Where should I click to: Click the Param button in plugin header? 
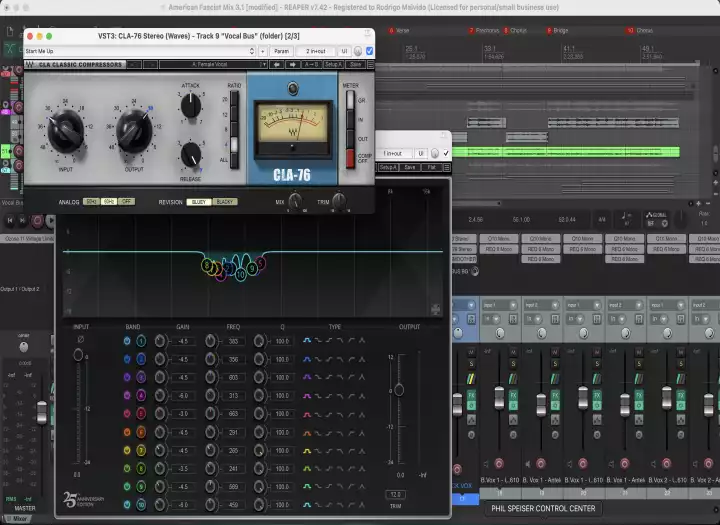[x=281, y=50]
